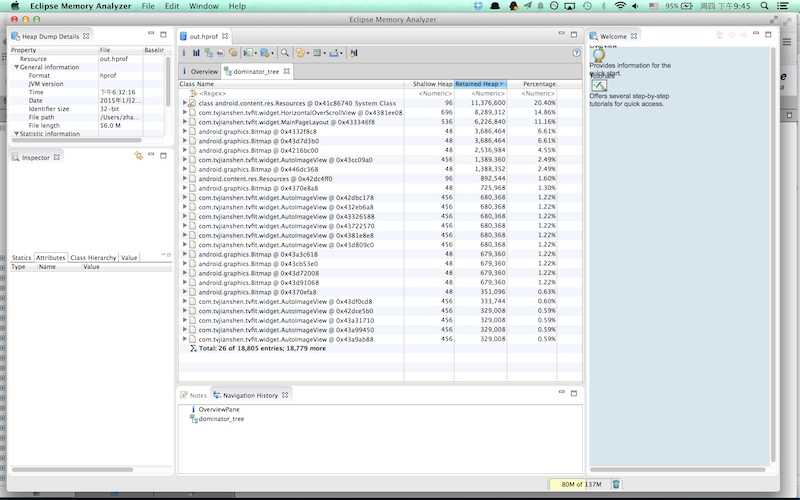Viewport: 800px width, 500px height.
Task: Select dominator_tree in Navigation History
Action: click(x=221, y=419)
